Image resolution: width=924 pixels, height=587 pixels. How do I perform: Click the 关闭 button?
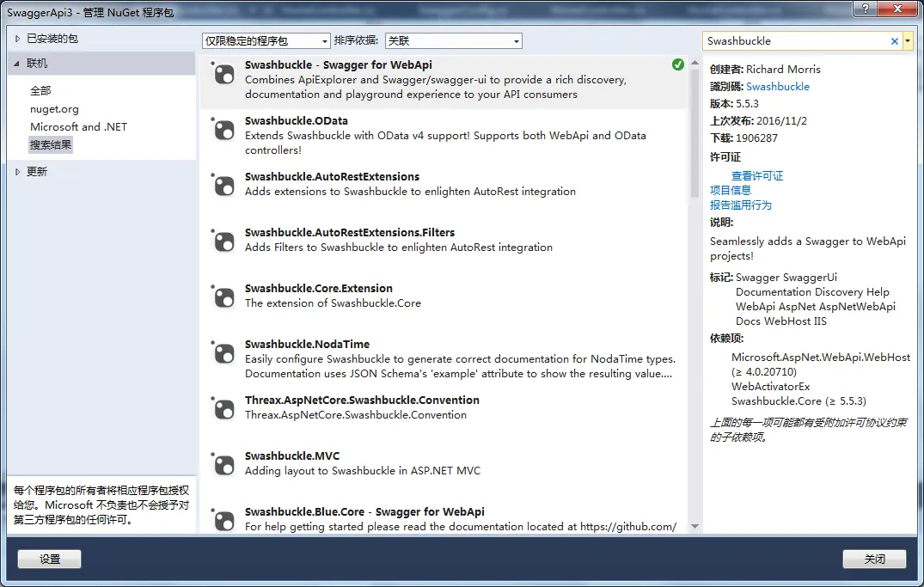(x=874, y=559)
